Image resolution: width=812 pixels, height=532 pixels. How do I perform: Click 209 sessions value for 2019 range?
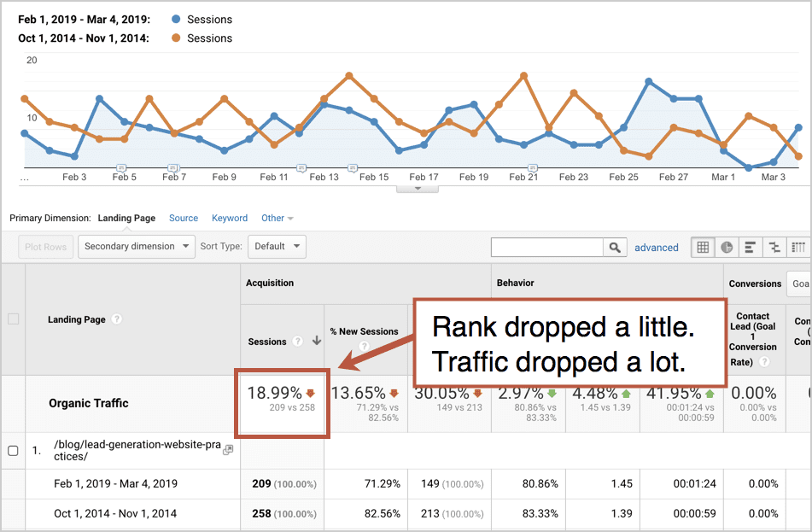pos(261,483)
